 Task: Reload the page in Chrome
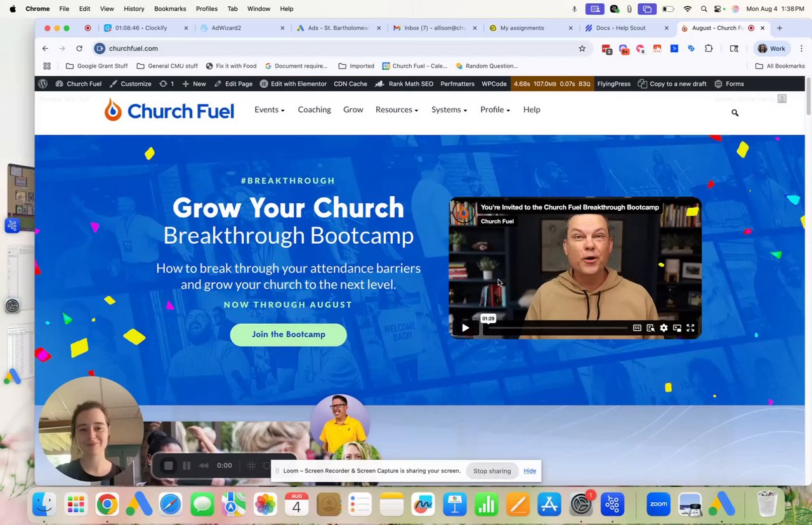tap(79, 48)
